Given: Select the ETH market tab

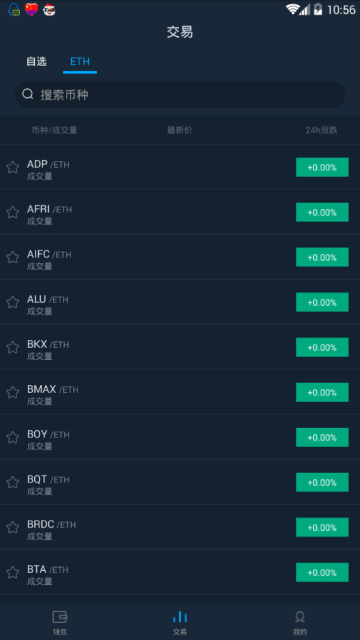Looking at the screenshot, I should pos(80,62).
